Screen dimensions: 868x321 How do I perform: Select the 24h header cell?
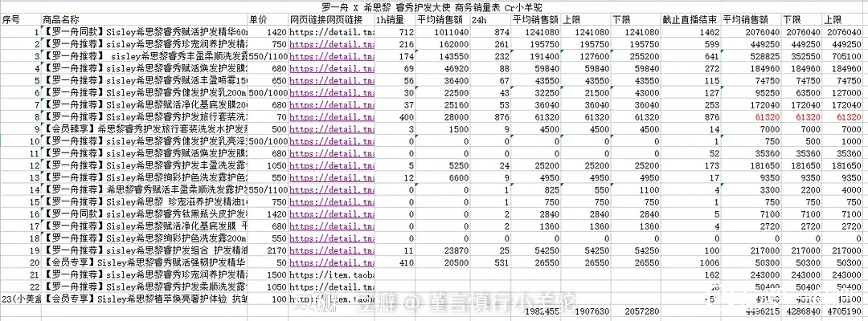[x=490, y=20]
